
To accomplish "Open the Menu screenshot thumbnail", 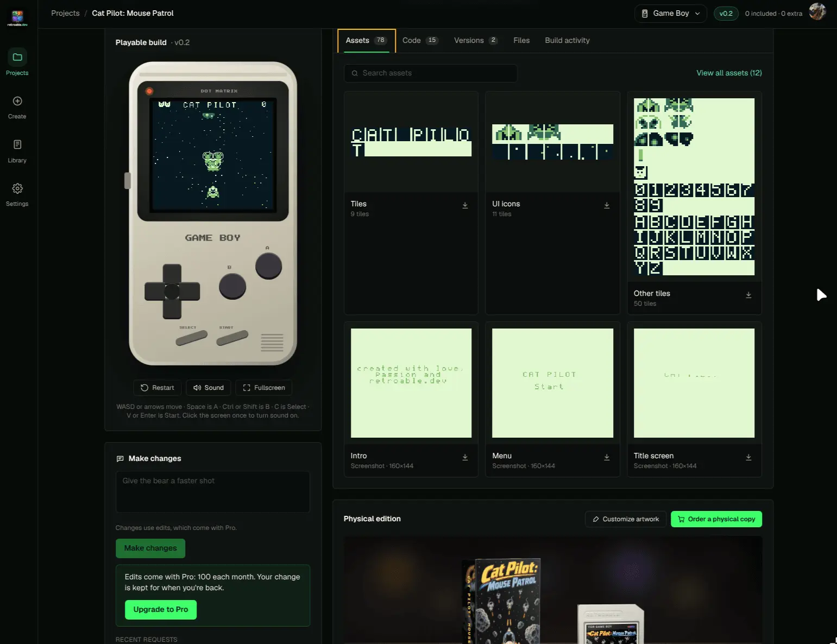I will point(552,383).
